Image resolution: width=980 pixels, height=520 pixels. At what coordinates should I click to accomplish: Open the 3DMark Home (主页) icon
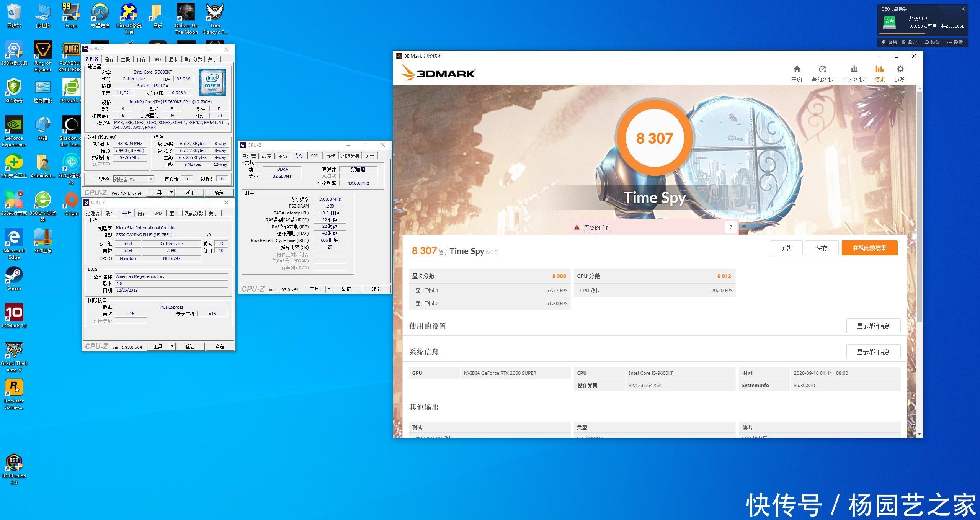click(x=797, y=73)
